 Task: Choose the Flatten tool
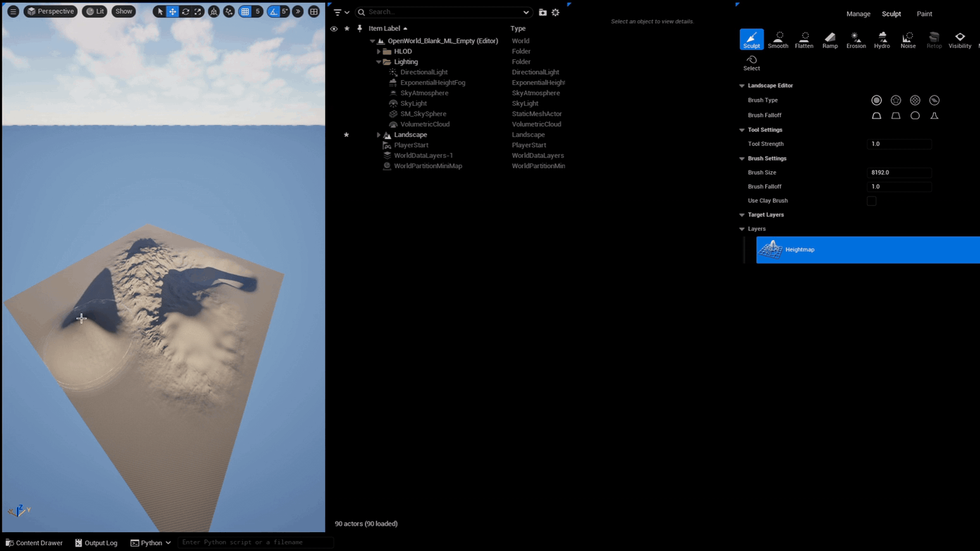804,39
